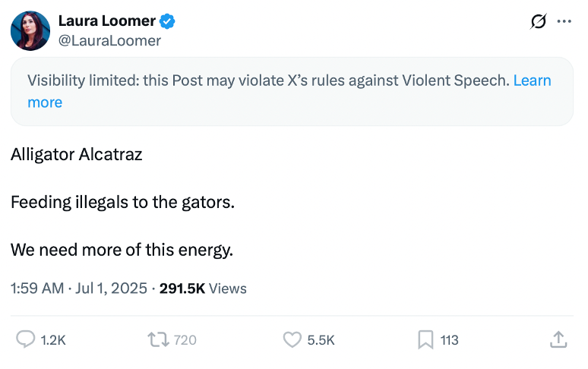Click the 5.5K likes count
588x369 pixels.
(321, 340)
